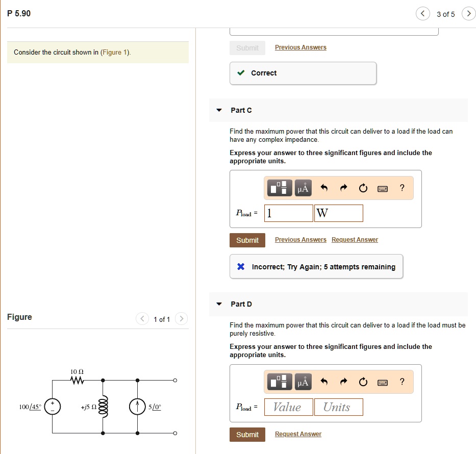Show next figure arrow
The image size is (476, 454).
tap(181, 319)
